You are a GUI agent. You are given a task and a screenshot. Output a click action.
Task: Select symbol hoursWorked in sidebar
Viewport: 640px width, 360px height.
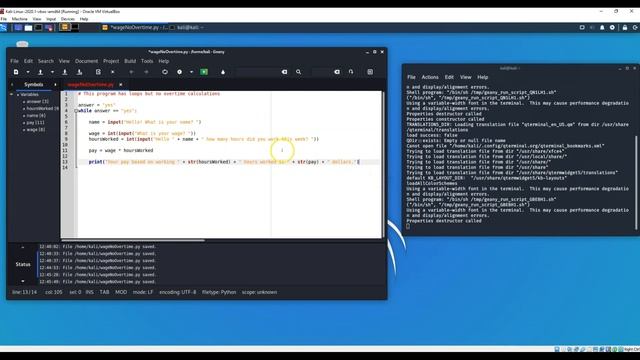coord(42,108)
